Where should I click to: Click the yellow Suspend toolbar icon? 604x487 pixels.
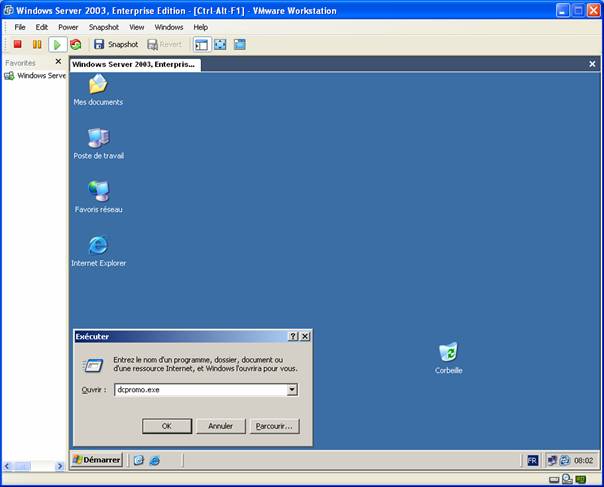[37, 44]
